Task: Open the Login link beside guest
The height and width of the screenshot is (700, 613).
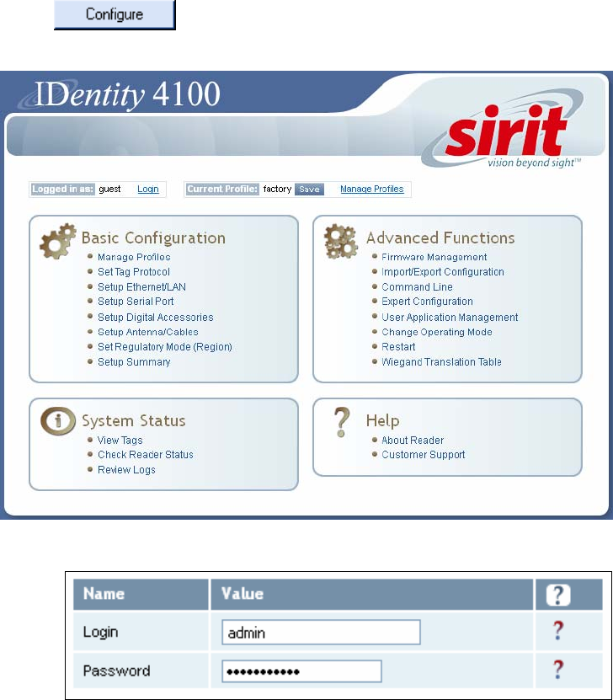Action: 148,189
